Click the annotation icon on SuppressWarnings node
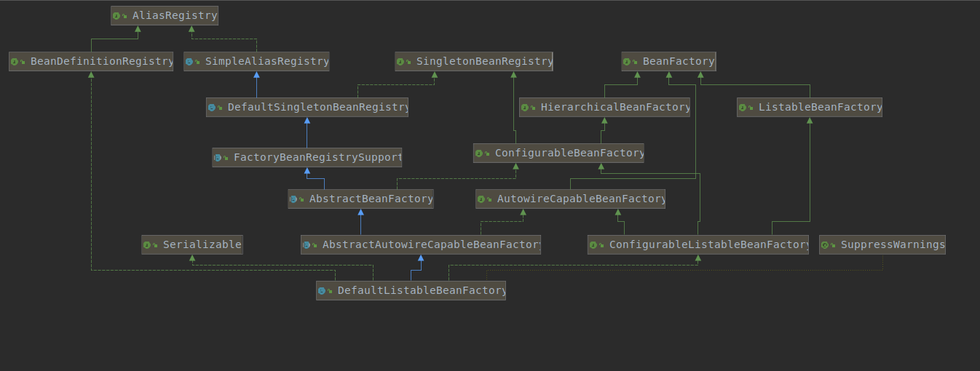 (x=826, y=245)
